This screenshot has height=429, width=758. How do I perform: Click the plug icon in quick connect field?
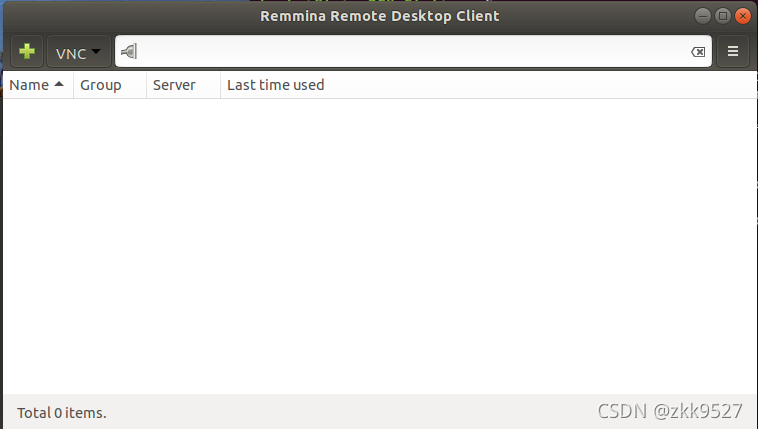pyautogui.click(x=129, y=51)
